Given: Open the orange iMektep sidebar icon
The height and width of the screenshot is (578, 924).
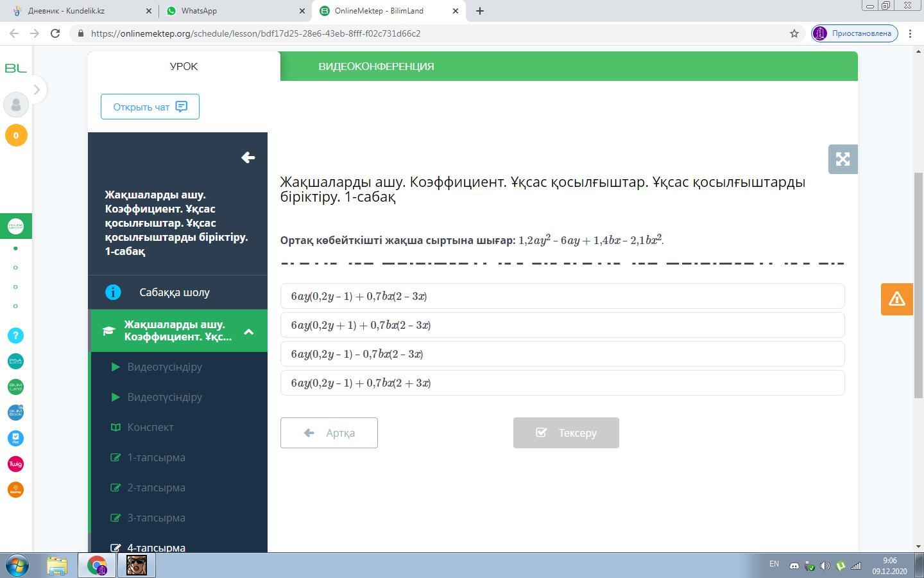Looking at the screenshot, I should [x=16, y=489].
